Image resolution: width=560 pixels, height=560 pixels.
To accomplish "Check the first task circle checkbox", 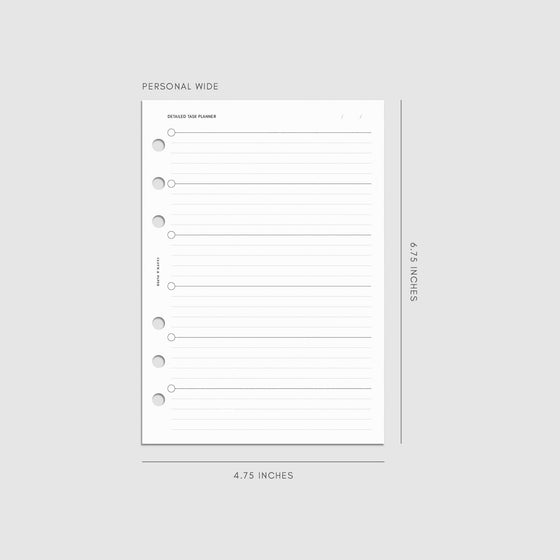I will (x=171, y=132).
